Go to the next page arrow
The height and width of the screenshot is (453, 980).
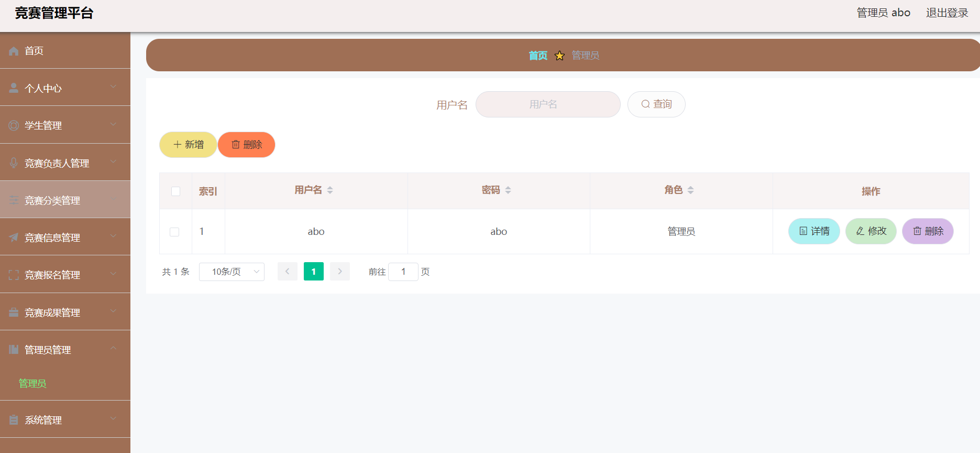340,272
